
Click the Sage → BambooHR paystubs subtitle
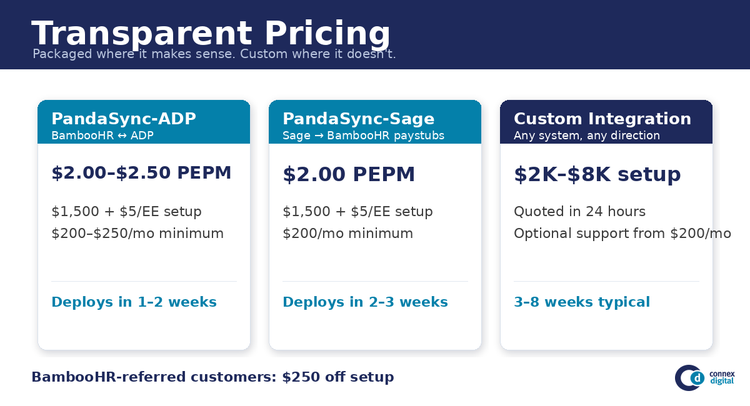pos(363,135)
